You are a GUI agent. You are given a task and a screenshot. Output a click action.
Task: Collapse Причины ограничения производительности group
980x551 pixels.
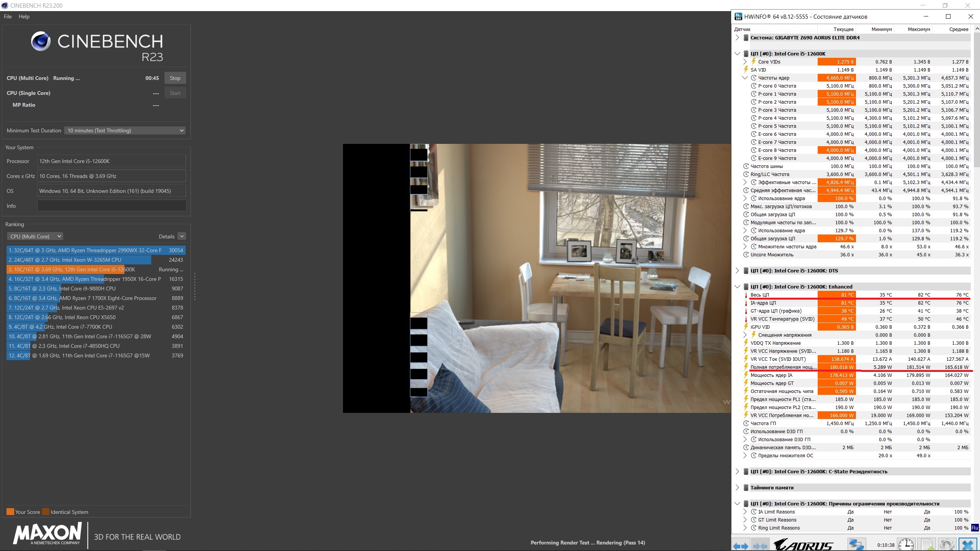737,504
